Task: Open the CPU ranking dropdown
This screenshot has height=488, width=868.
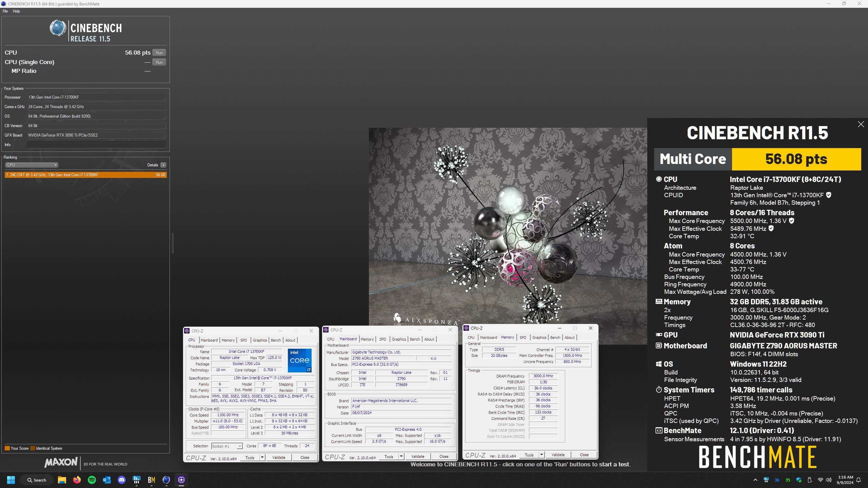Action: (x=32, y=165)
